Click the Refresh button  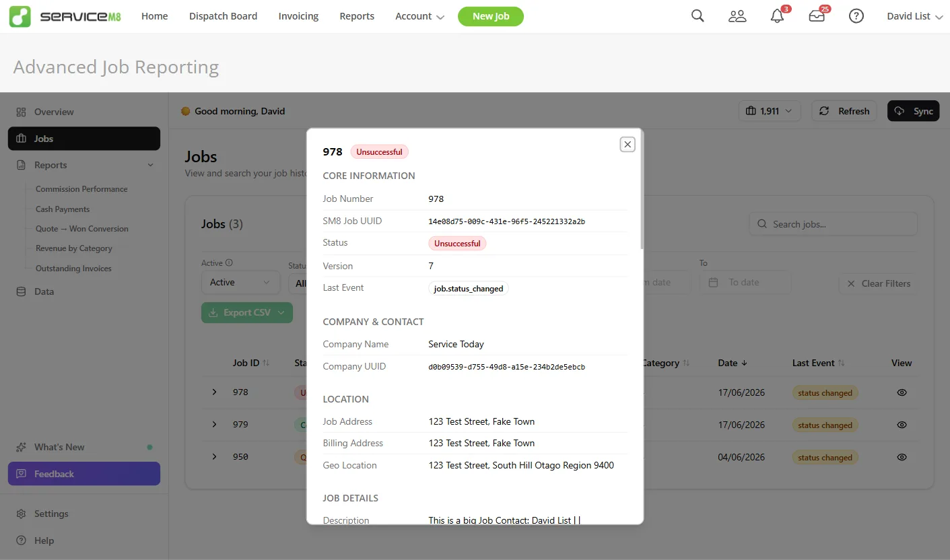coord(844,111)
